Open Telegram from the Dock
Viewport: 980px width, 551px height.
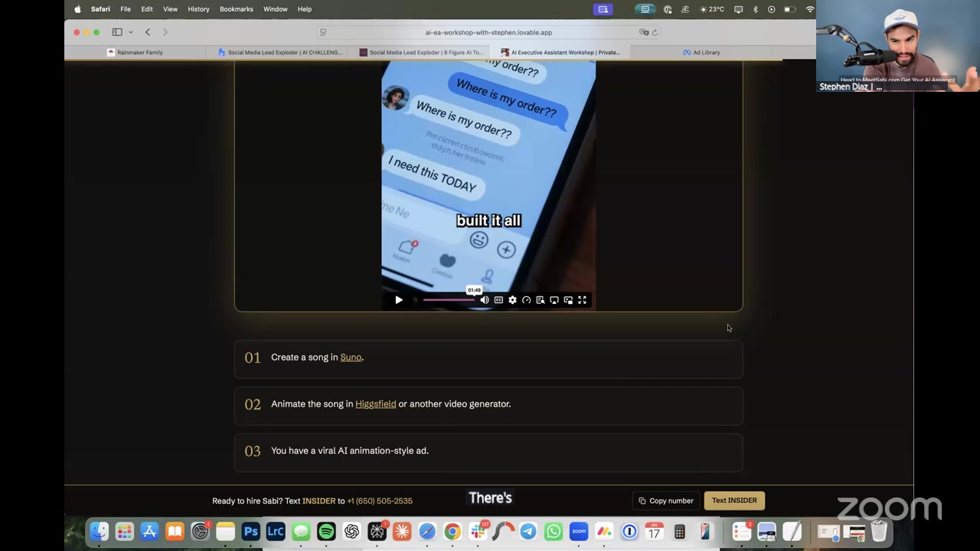tap(528, 531)
